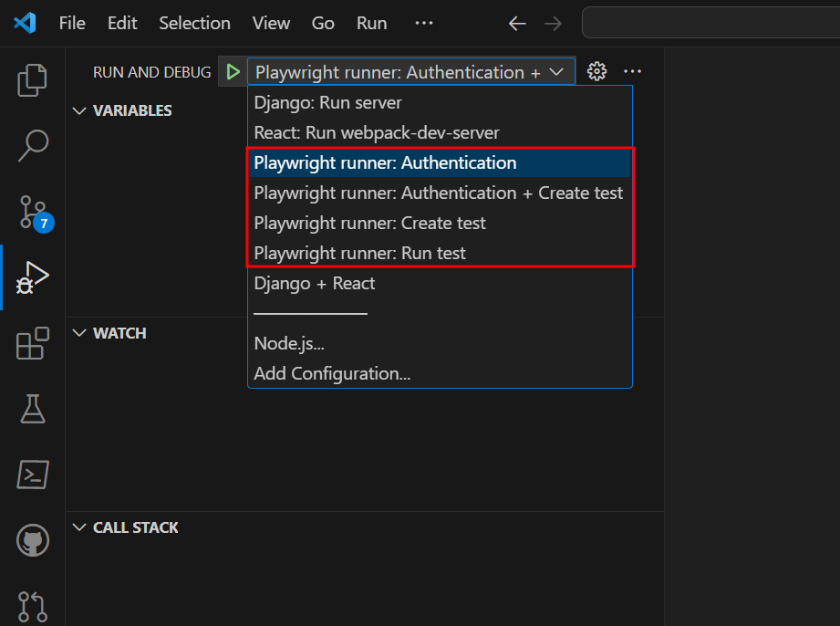Open launch.json via gear icon

click(x=596, y=71)
